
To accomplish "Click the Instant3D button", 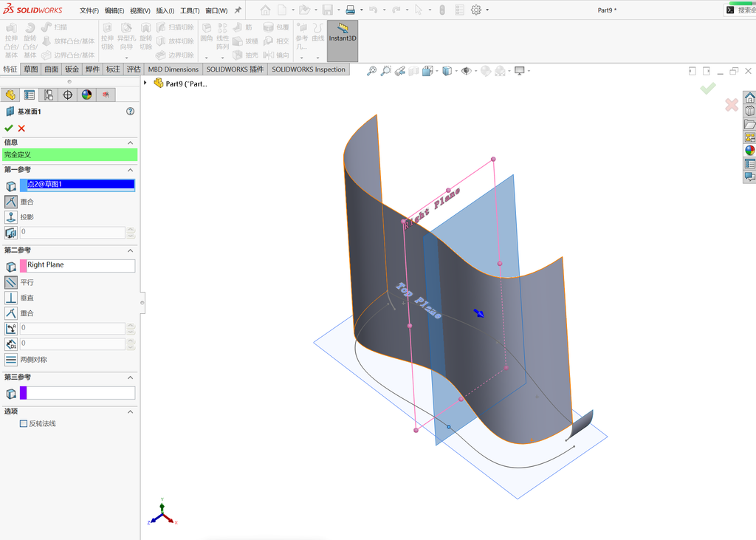I will 343,41.
